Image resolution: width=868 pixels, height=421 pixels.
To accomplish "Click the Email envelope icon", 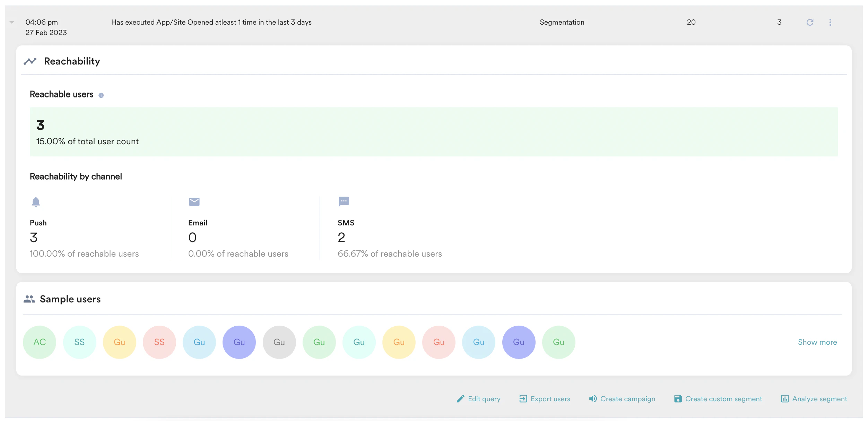I will click(x=194, y=201).
